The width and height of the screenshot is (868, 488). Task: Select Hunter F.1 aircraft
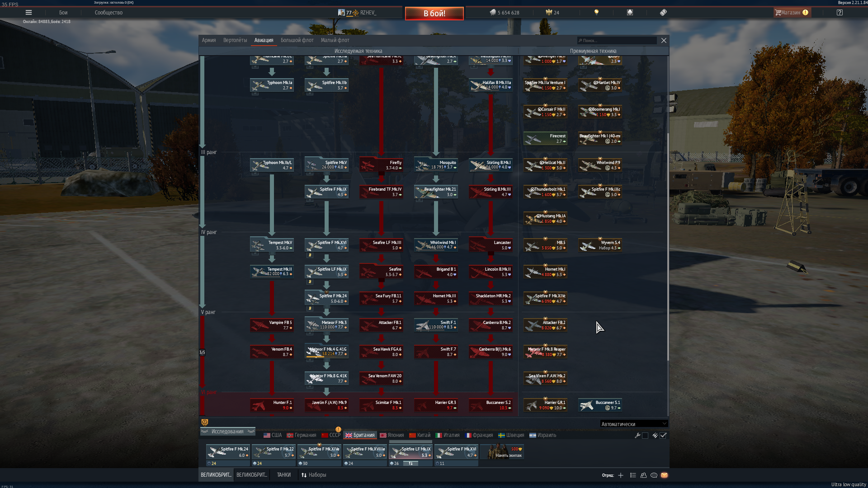(272, 405)
